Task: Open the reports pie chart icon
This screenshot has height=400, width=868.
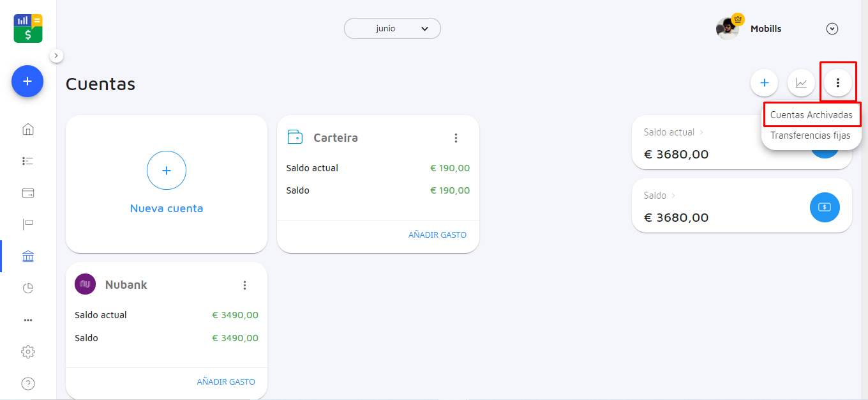Action: (28, 288)
